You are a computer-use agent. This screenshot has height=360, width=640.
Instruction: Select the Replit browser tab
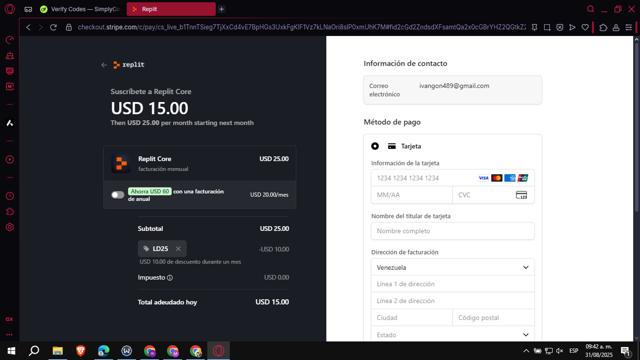[171, 9]
